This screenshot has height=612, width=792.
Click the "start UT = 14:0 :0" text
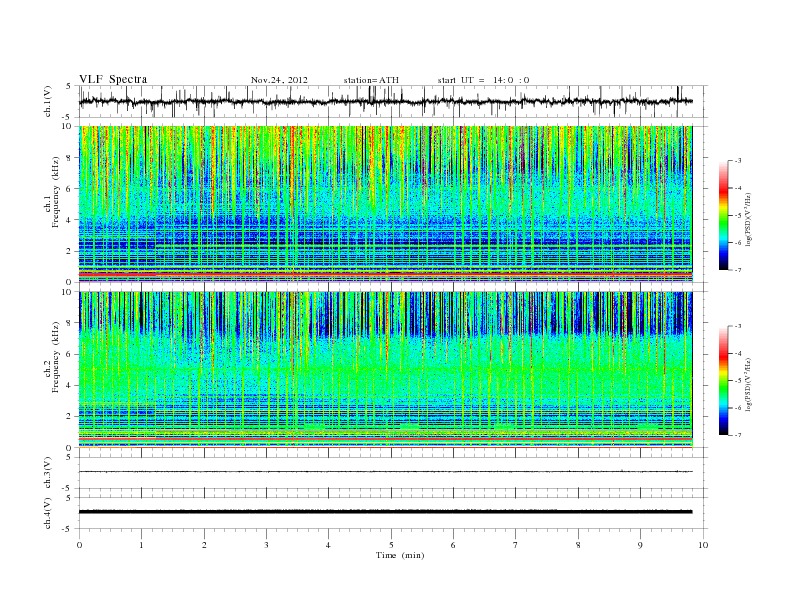click(x=483, y=80)
